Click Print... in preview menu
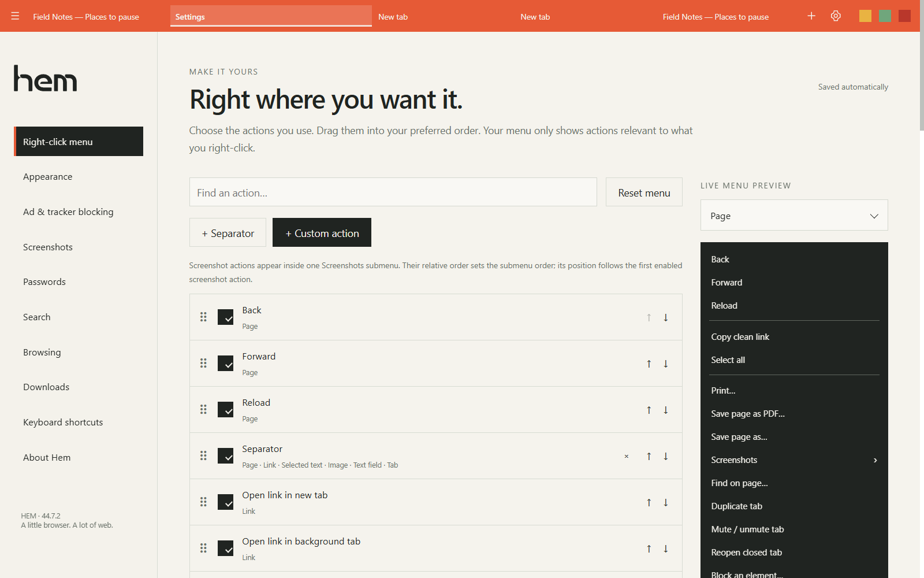 click(x=794, y=391)
